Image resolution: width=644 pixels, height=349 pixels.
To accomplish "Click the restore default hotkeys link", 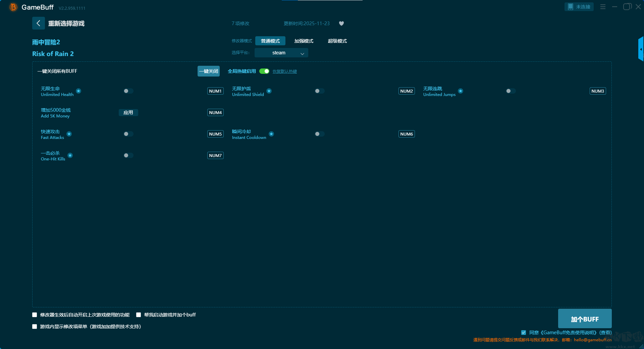I will tap(284, 71).
